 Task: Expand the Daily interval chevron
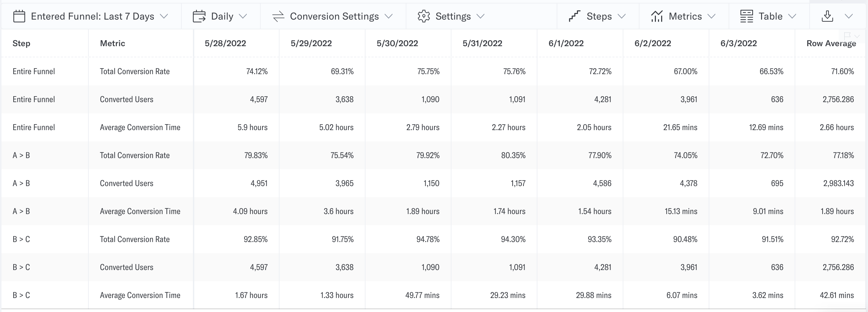click(243, 16)
